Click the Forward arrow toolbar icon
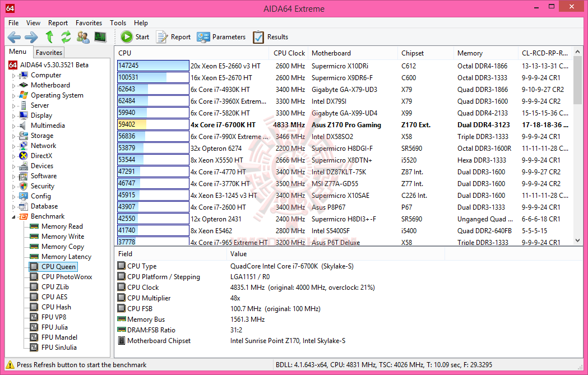 tap(31, 37)
